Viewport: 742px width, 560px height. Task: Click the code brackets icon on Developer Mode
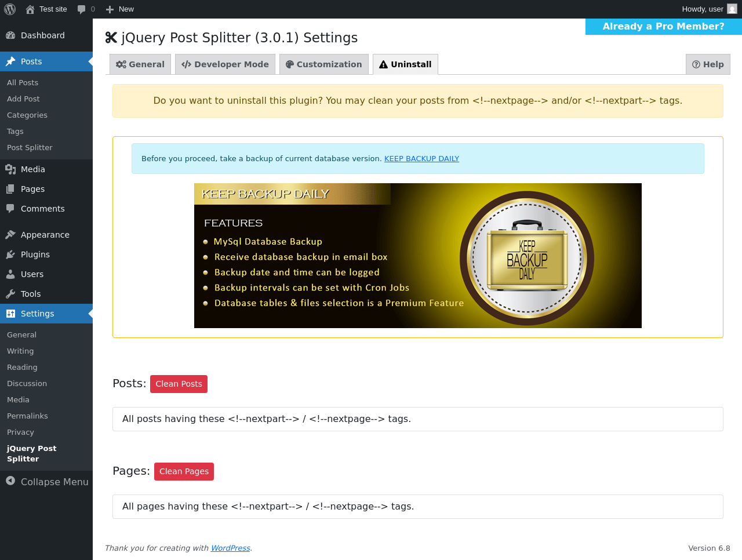click(186, 64)
